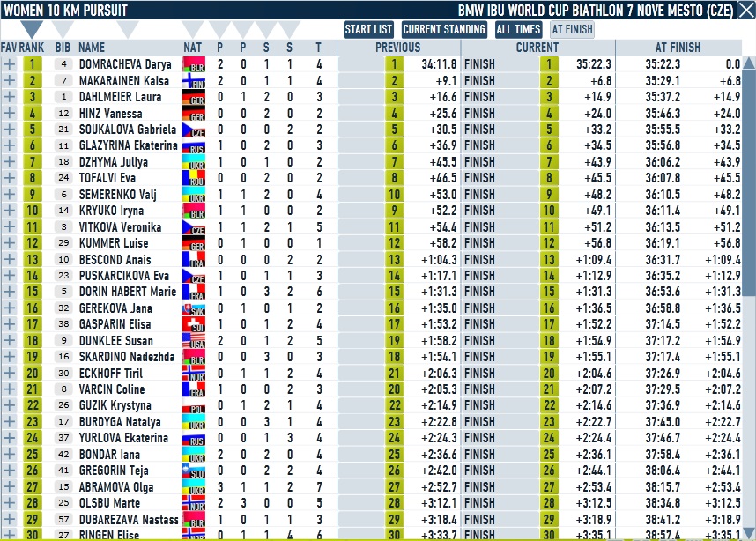Open the START LIST tab

368,29
